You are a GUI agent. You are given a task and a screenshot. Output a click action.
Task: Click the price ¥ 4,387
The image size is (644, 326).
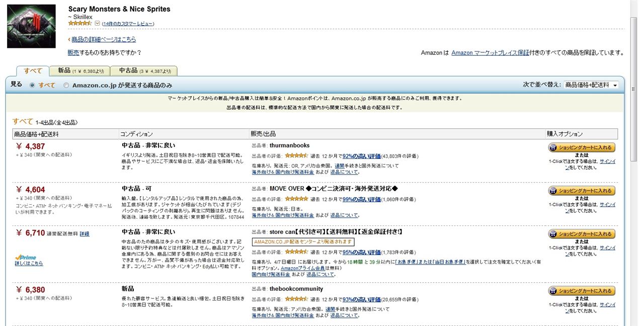[x=31, y=146]
